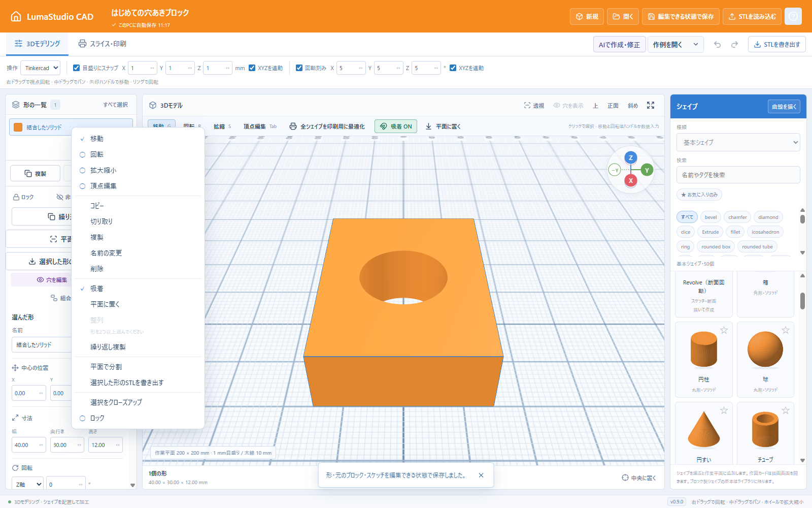Expand the basic shapes category dropdown
Image resolution: width=812 pixels, height=508 pixels.
(738, 142)
